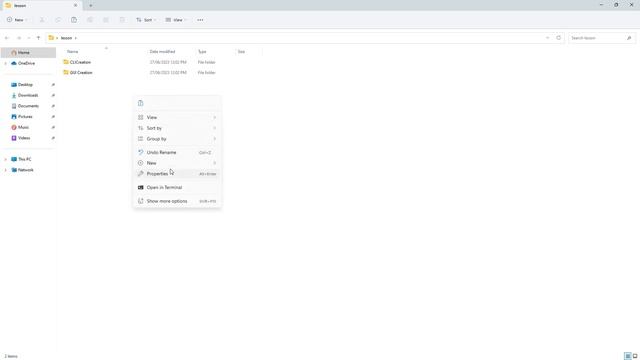Choose Undo Rename in context menu
The width and height of the screenshot is (640, 360).
177,152
